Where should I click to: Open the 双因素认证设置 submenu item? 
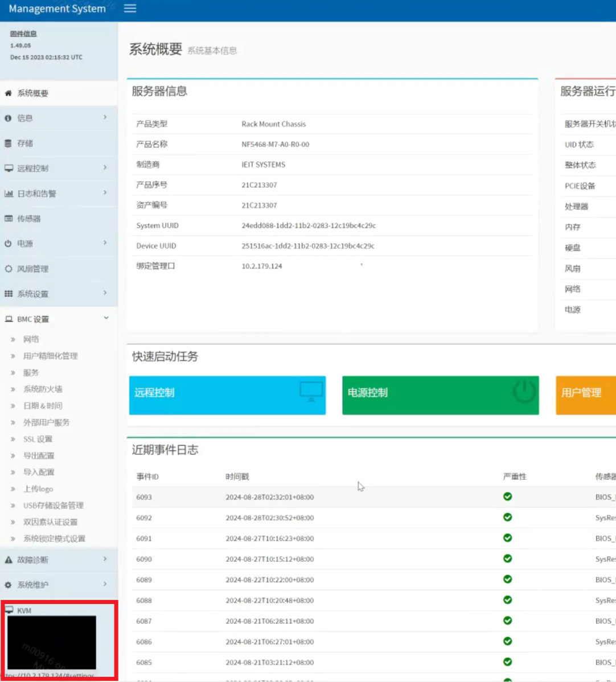pos(51,522)
